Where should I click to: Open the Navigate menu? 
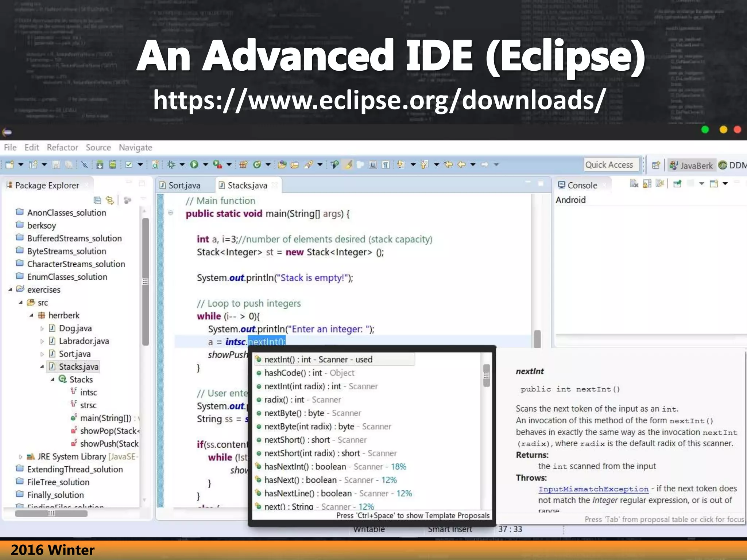[x=135, y=148]
